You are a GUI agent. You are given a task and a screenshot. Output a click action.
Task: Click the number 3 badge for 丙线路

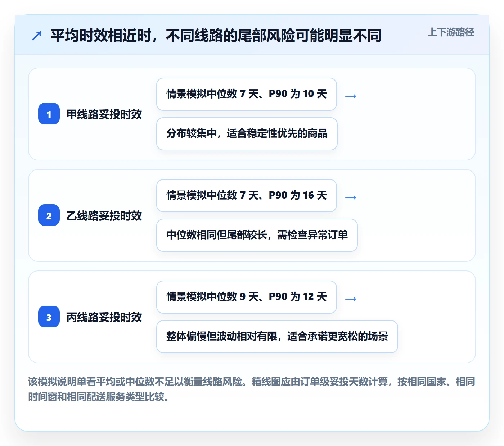[49, 317]
